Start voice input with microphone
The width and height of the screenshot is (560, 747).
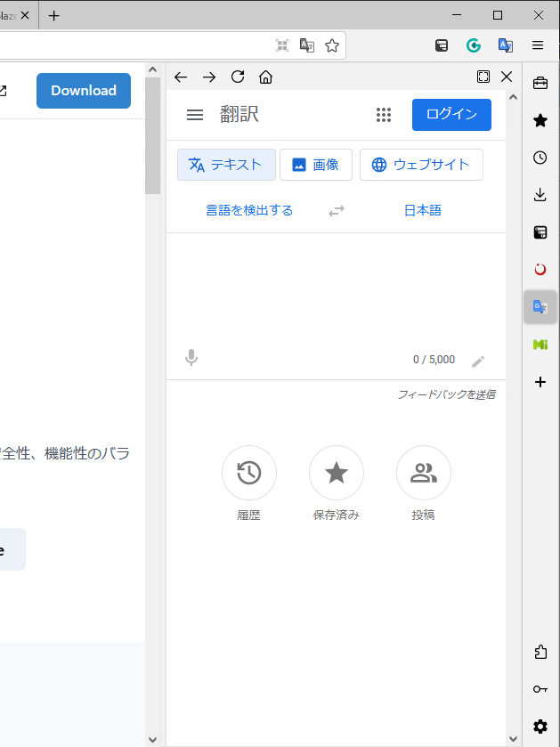tap(191, 358)
